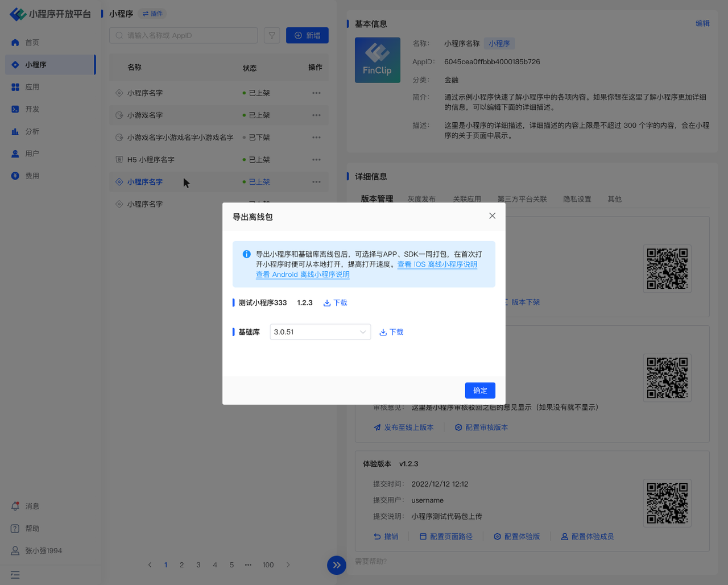Switch to the 灰度发布 tab

point(421,199)
